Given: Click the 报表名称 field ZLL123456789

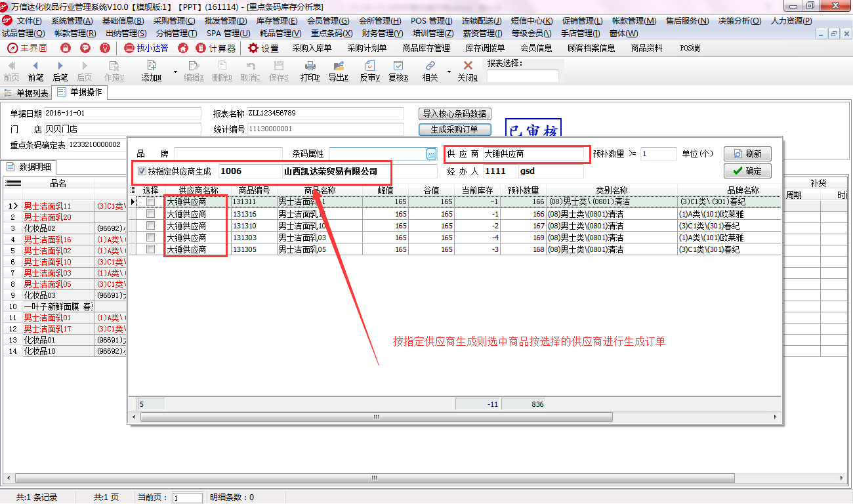Looking at the screenshot, I should click(325, 114).
